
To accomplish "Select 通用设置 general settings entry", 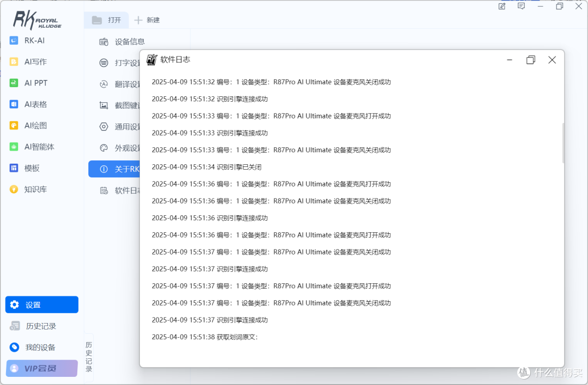I will pyautogui.click(x=119, y=127).
